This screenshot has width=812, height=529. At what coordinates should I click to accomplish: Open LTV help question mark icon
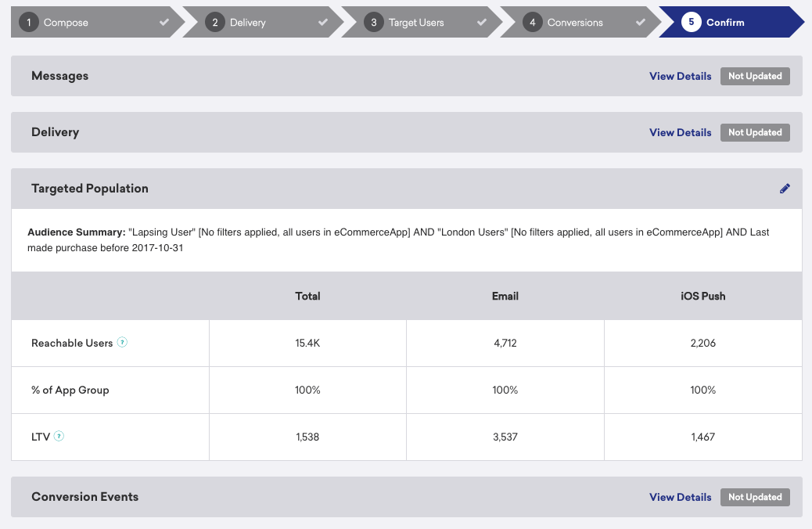pyautogui.click(x=59, y=436)
